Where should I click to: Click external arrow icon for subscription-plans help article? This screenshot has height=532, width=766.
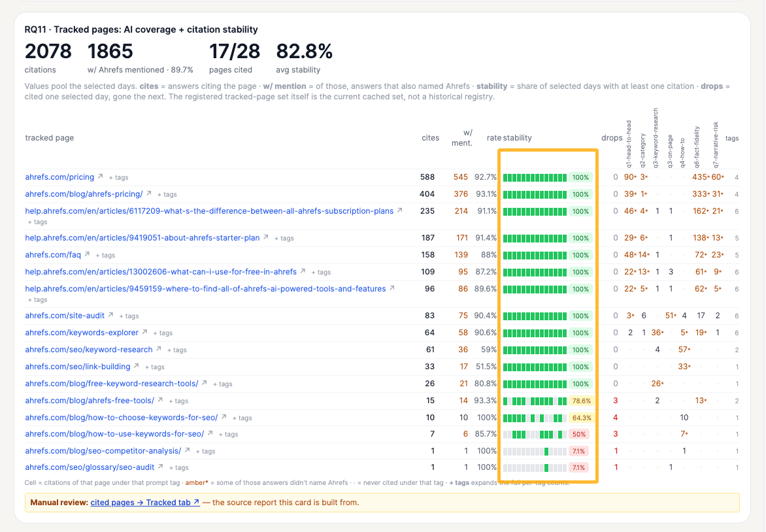(399, 210)
